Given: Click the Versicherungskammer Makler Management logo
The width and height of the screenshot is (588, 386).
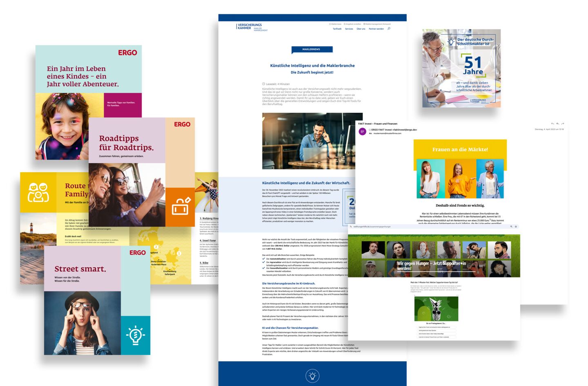Looking at the screenshot, I should (252, 27).
